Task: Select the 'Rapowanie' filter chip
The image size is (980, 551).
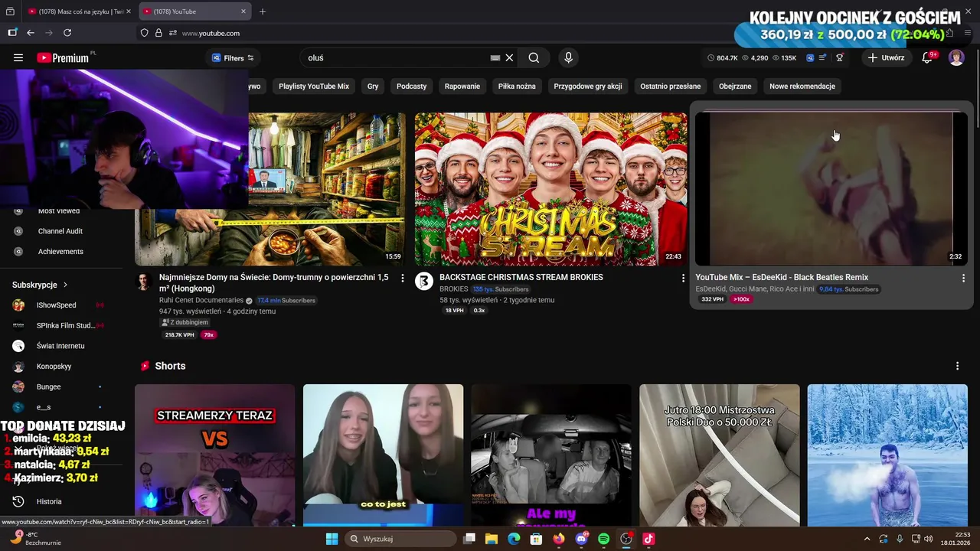Action: point(462,86)
